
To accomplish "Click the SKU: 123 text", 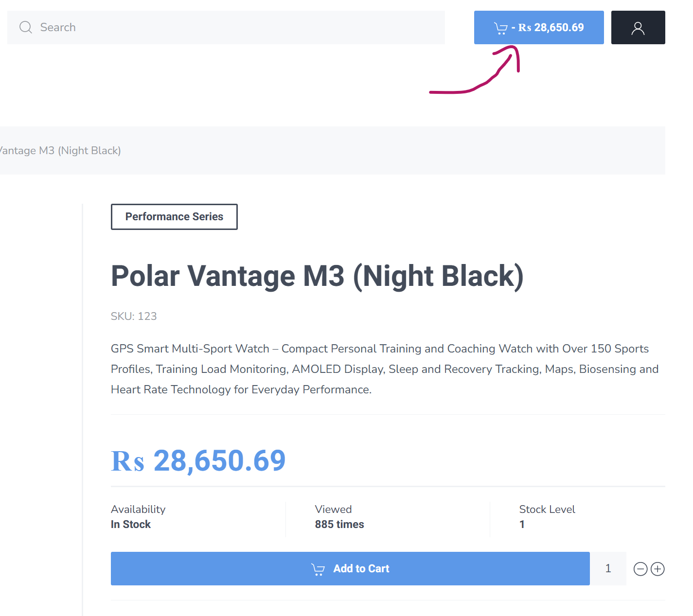I will 134,317.
